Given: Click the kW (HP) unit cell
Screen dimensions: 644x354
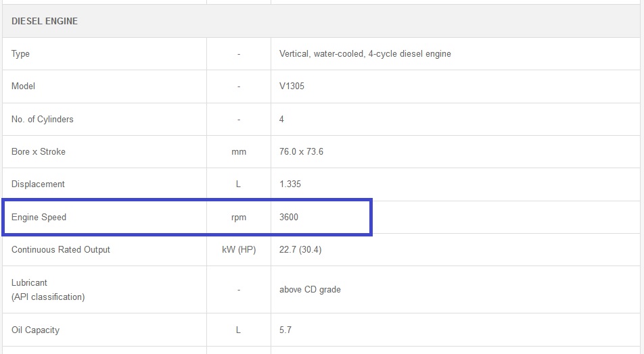Looking at the screenshot, I should [239, 249].
